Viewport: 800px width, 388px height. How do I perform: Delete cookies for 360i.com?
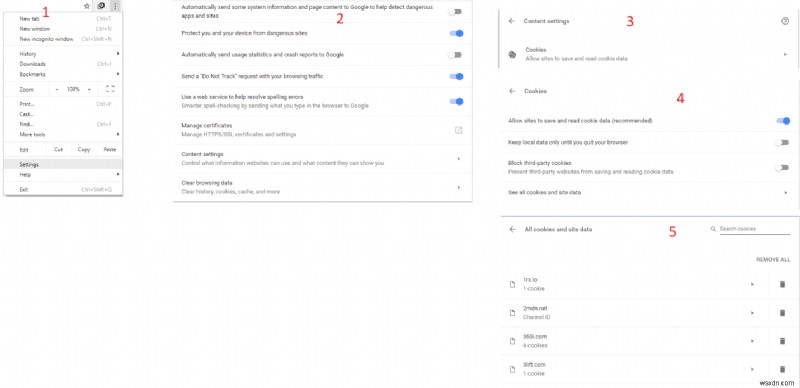click(782, 341)
